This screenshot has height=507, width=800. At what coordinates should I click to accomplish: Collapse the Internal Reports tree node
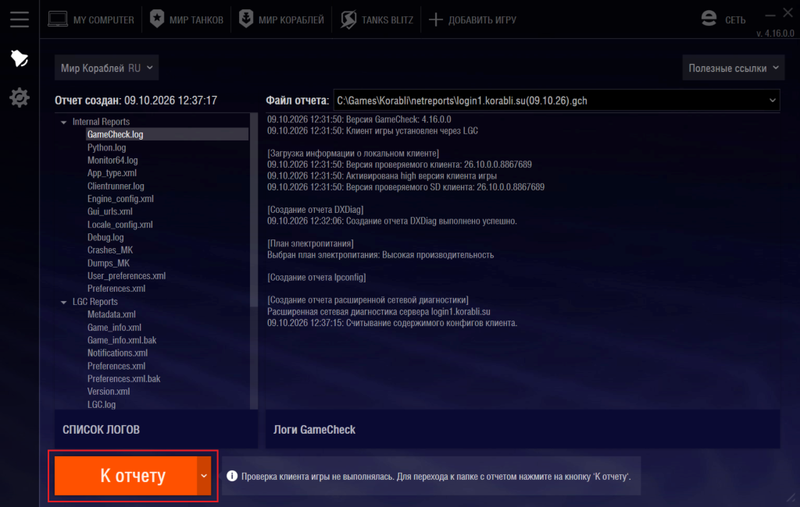(64, 122)
